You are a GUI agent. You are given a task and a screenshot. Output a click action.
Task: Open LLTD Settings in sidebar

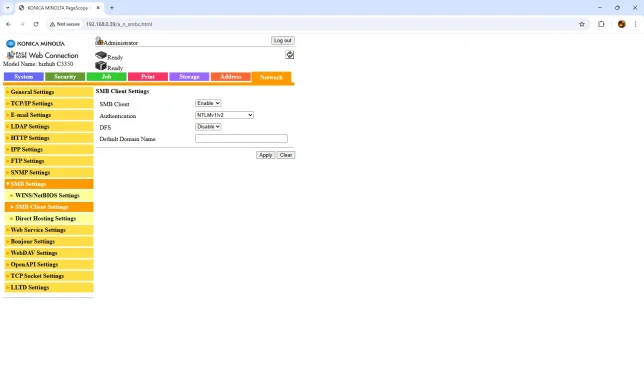49,287
